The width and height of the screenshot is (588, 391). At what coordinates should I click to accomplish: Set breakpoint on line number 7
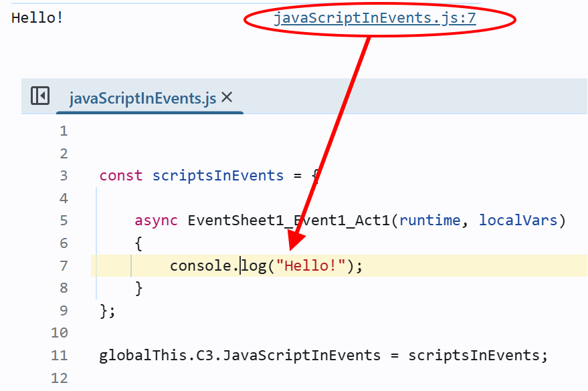coord(64,265)
